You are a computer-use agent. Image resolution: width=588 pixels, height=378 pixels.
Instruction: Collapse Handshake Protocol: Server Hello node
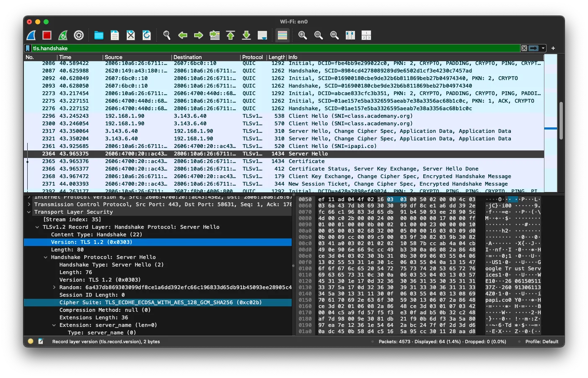(46, 257)
